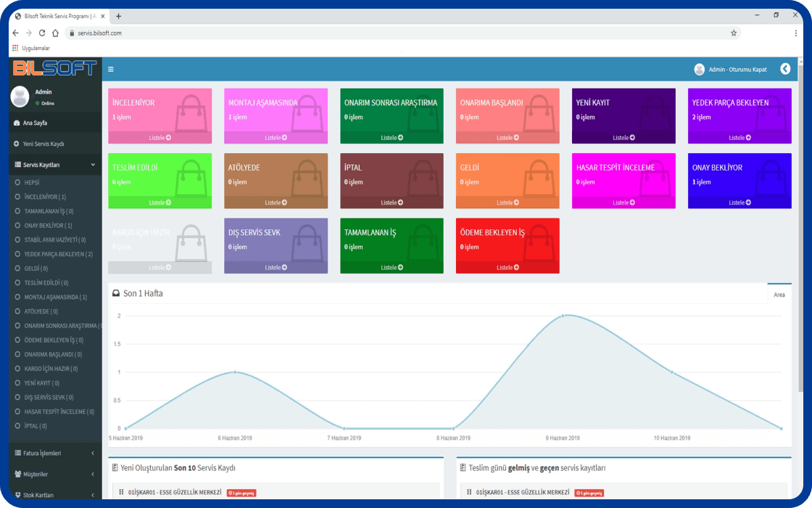Click the ONARIM SONRASI ARAŞTIRMA card title
812x508 pixels.
(x=391, y=102)
